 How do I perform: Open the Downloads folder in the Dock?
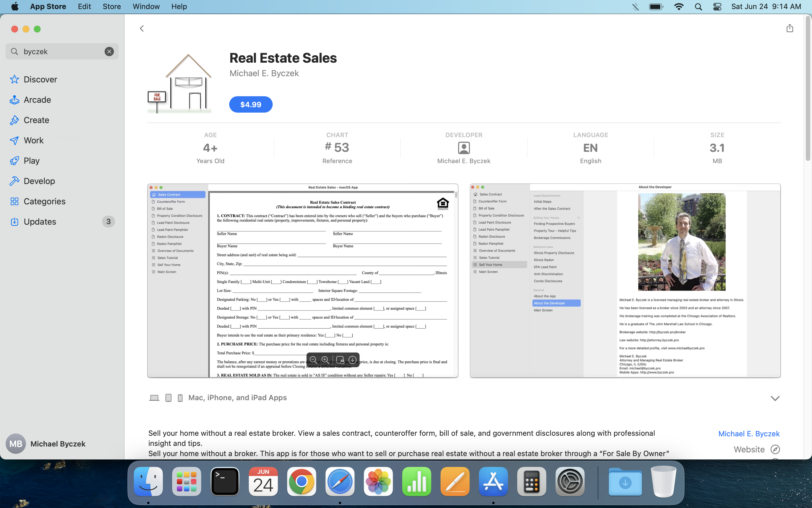click(x=625, y=481)
